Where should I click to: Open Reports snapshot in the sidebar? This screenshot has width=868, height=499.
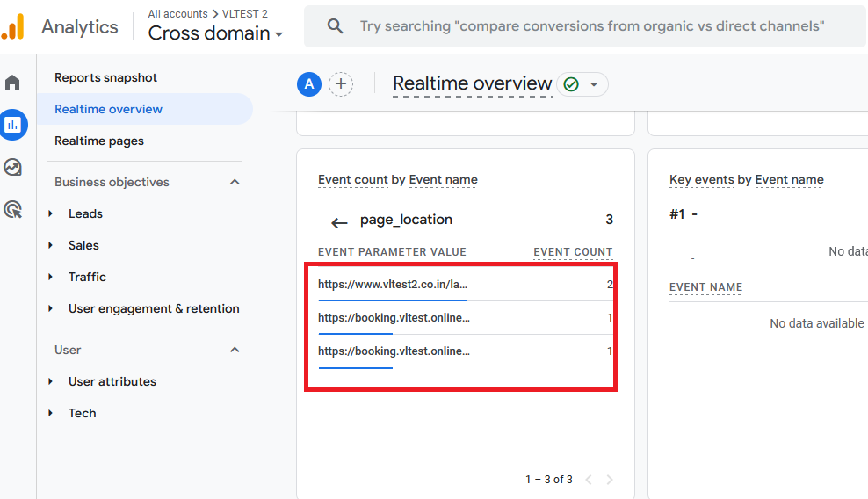105,77
